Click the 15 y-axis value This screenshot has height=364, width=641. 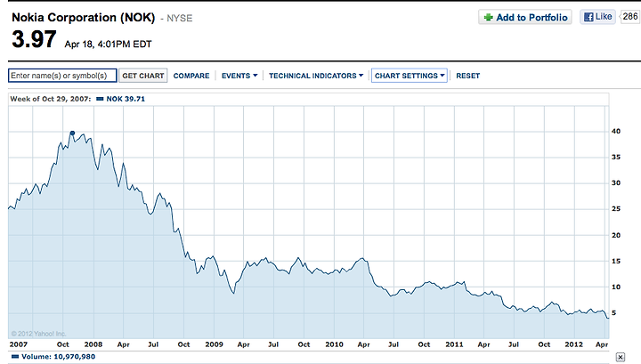click(616, 261)
